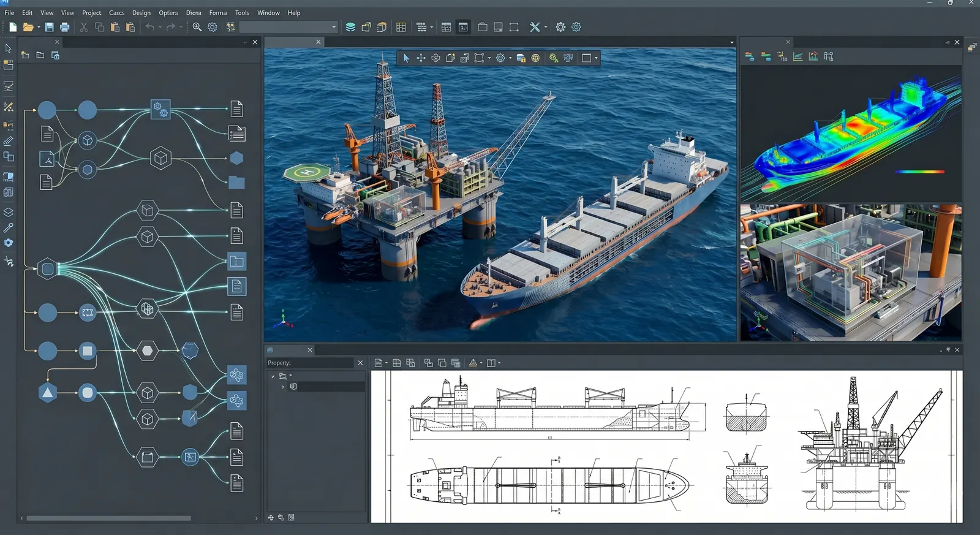Image resolution: width=980 pixels, height=535 pixels.
Task: Click the printer icon
Action: coord(64,27)
